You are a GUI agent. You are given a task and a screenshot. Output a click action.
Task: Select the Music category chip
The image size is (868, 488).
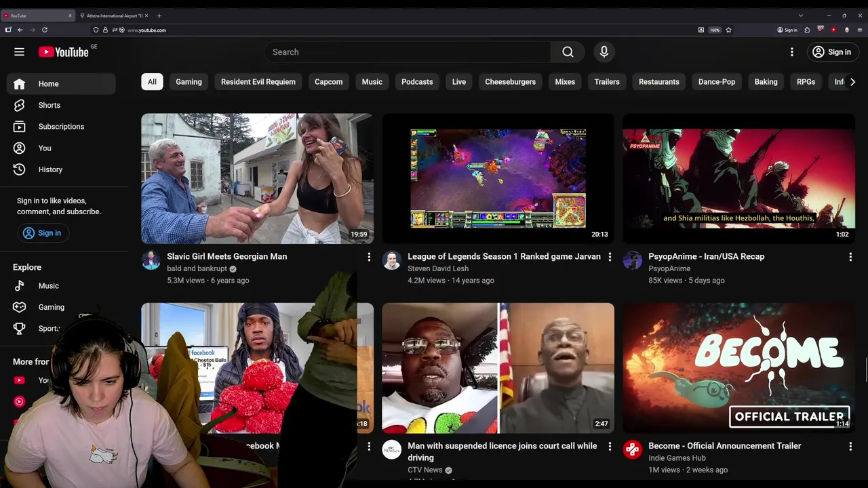(372, 82)
